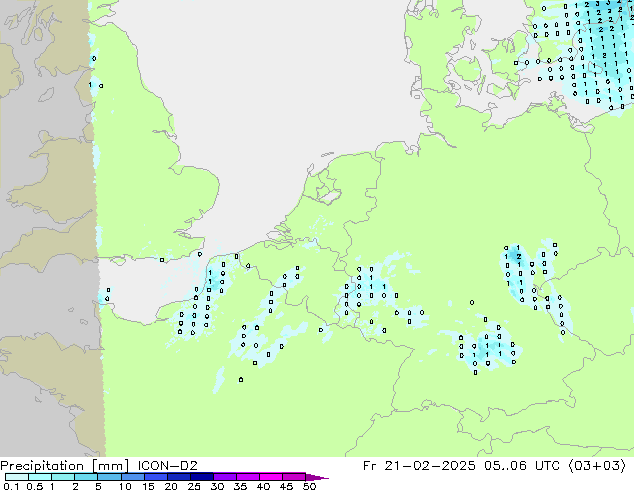The image size is (634, 490).
Task: Select the 2–5 mm legend color
Action: pyautogui.click(x=86, y=477)
